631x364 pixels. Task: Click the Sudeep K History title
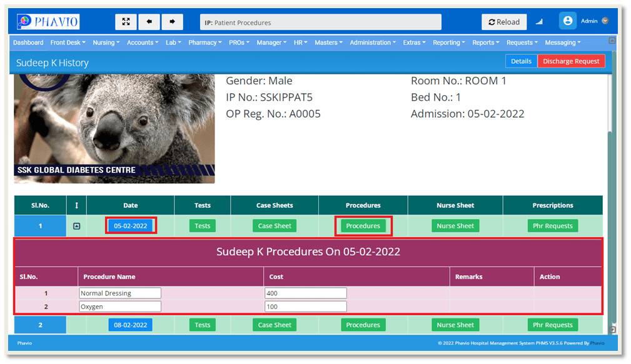[53, 63]
